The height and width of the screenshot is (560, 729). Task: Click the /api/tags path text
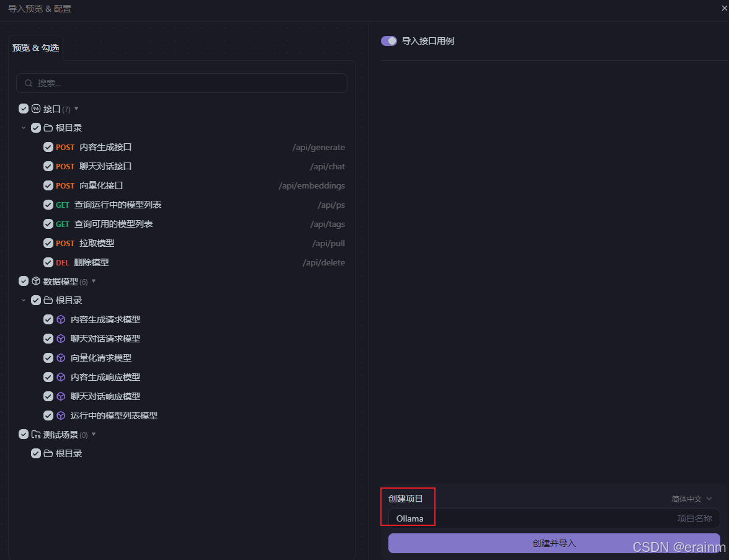tap(328, 224)
